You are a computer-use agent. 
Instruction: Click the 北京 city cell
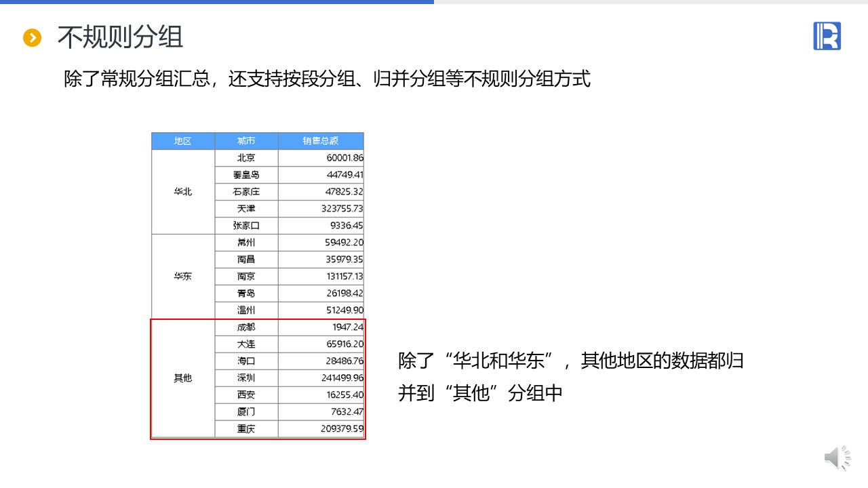[246, 158]
